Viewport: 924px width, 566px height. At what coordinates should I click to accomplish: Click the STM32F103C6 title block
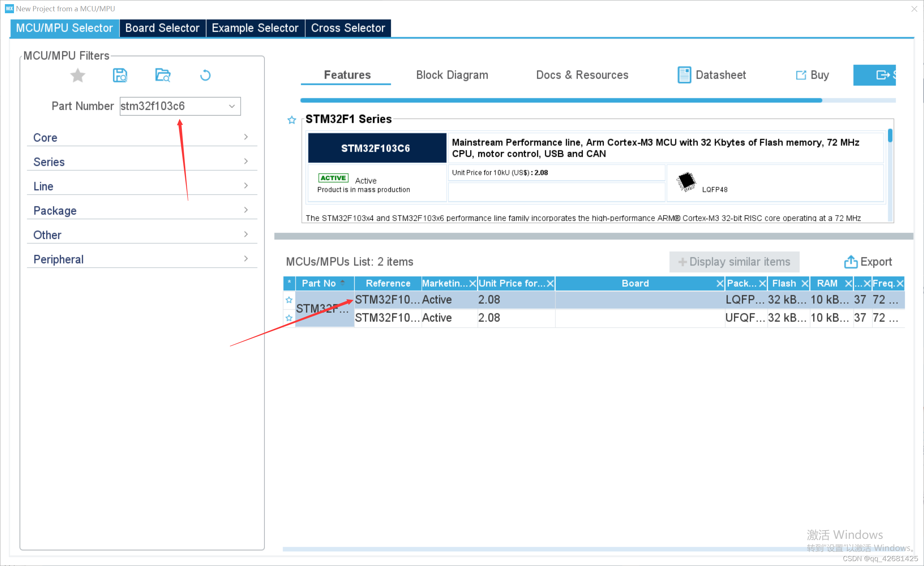coord(377,148)
